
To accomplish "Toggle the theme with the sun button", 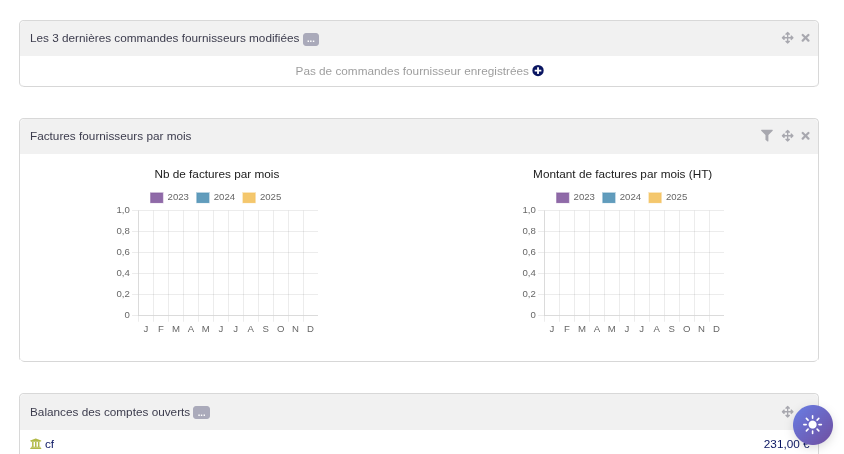I will click(x=812, y=424).
